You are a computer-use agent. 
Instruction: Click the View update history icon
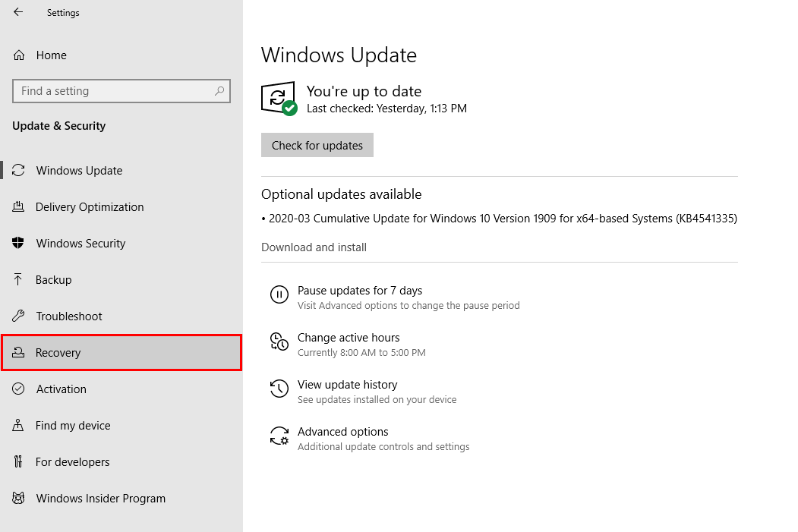(279, 389)
